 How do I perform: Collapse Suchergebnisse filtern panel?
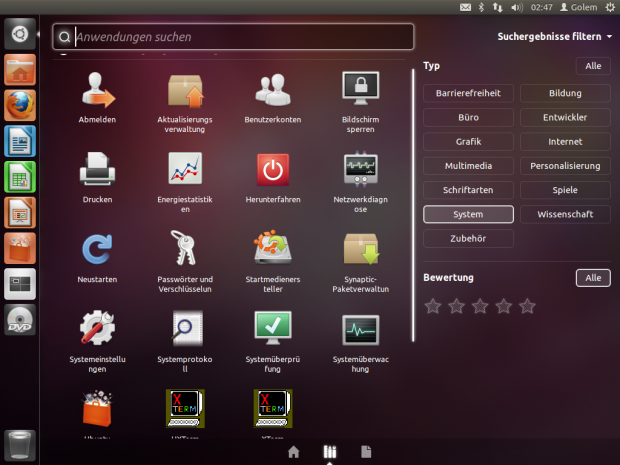554,36
